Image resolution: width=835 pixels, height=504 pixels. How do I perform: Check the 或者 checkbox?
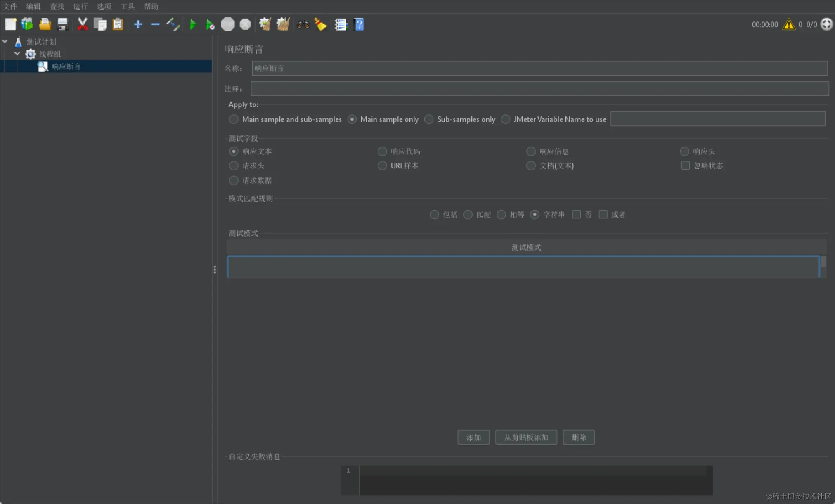click(603, 214)
